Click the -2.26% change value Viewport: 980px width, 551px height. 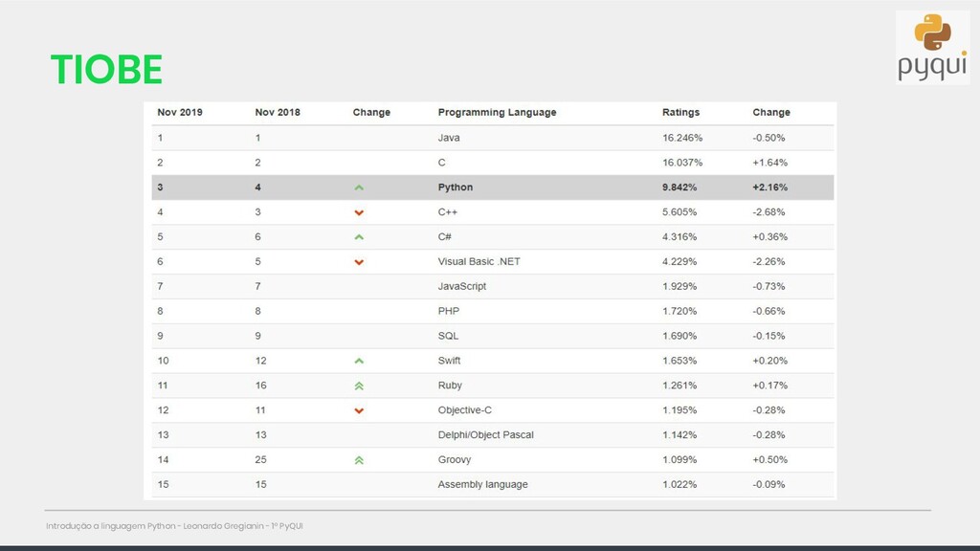(768, 261)
